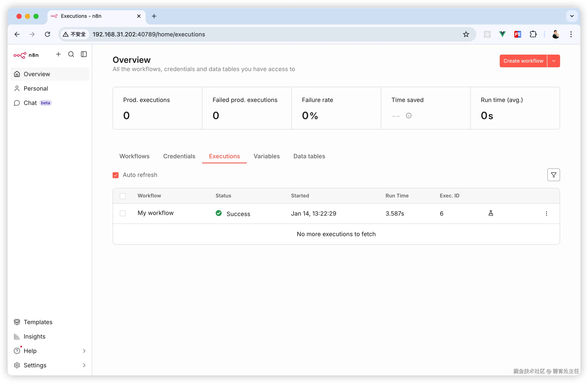Open Insights from sidebar
The height and width of the screenshot is (383, 588).
click(34, 336)
